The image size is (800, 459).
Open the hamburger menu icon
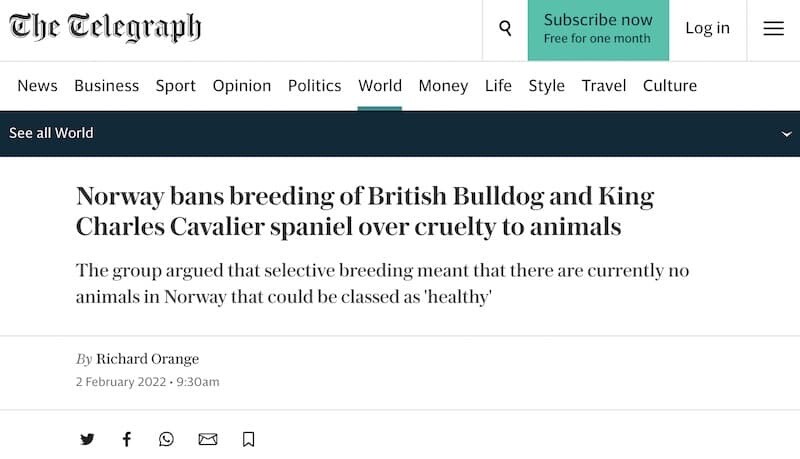pyautogui.click(x=773, y=28)
